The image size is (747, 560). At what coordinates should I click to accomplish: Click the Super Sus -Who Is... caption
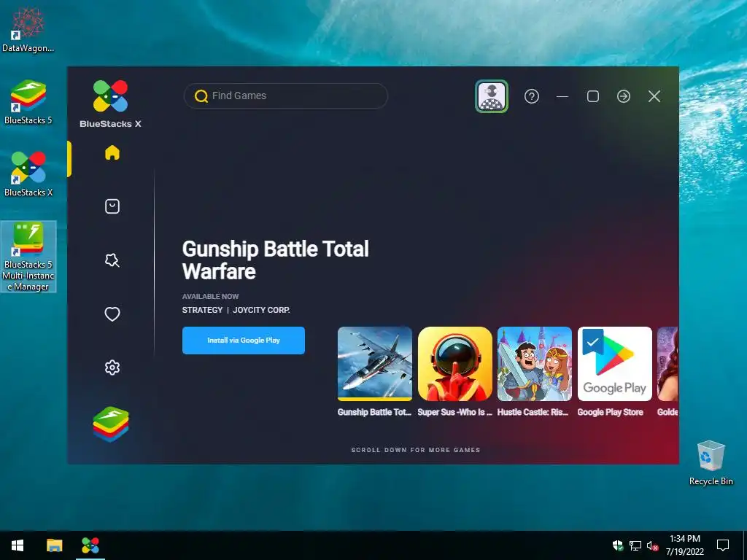point(455,413)
